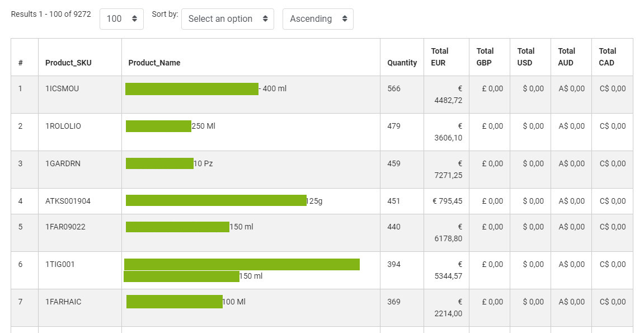Image resolution: width=644 pixels, height=333 pixels.
Task: Click quantity value 394
Action: click(394, 264)
